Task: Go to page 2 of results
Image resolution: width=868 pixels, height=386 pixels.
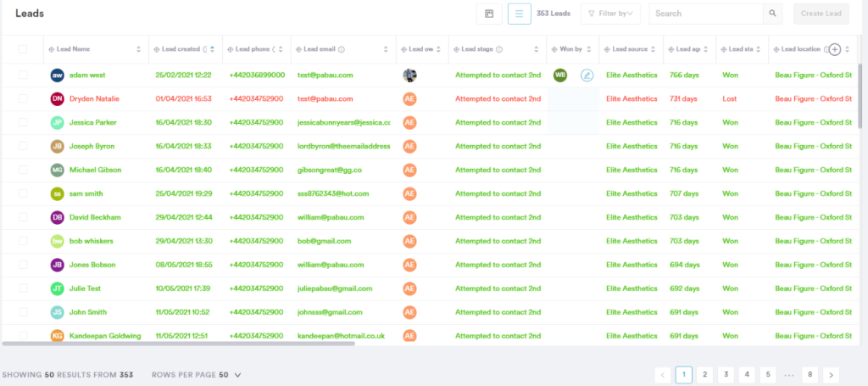Action: click(704, 374)
